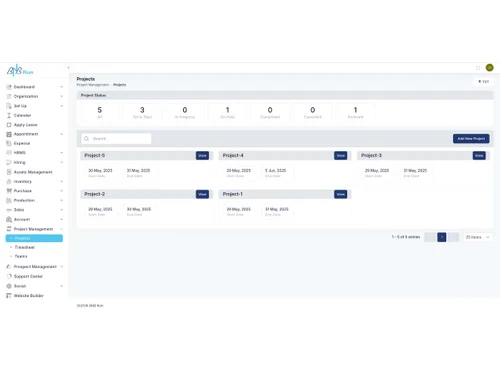The height and width of the screenshot is (375, 500).
Task: Click the Project-5 card title
Action: pyautogui.click(x=94, y=155)
